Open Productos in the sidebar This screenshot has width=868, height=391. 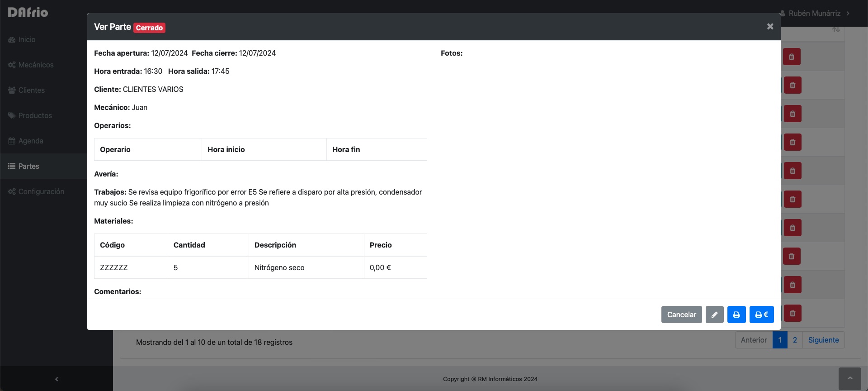(43, 115)
